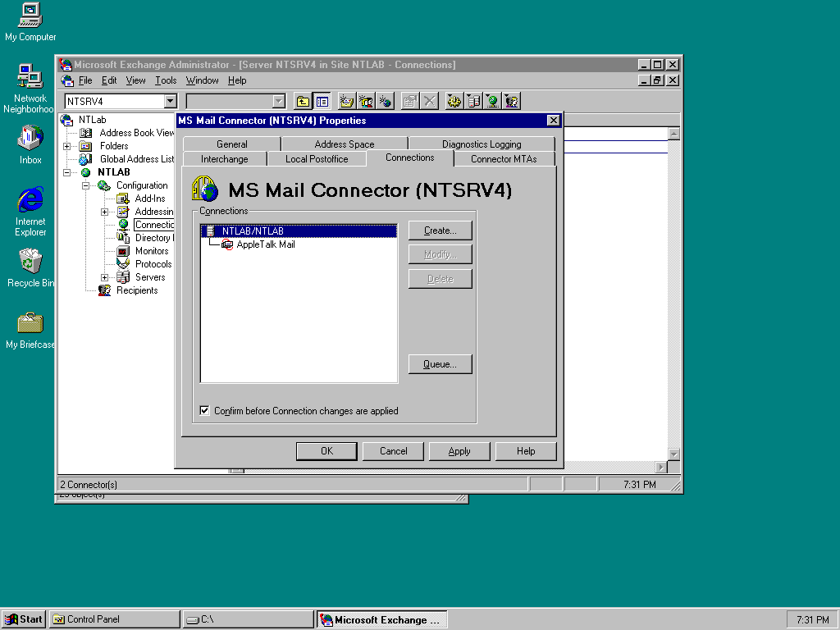Switch to the Interchange tab

225,159
